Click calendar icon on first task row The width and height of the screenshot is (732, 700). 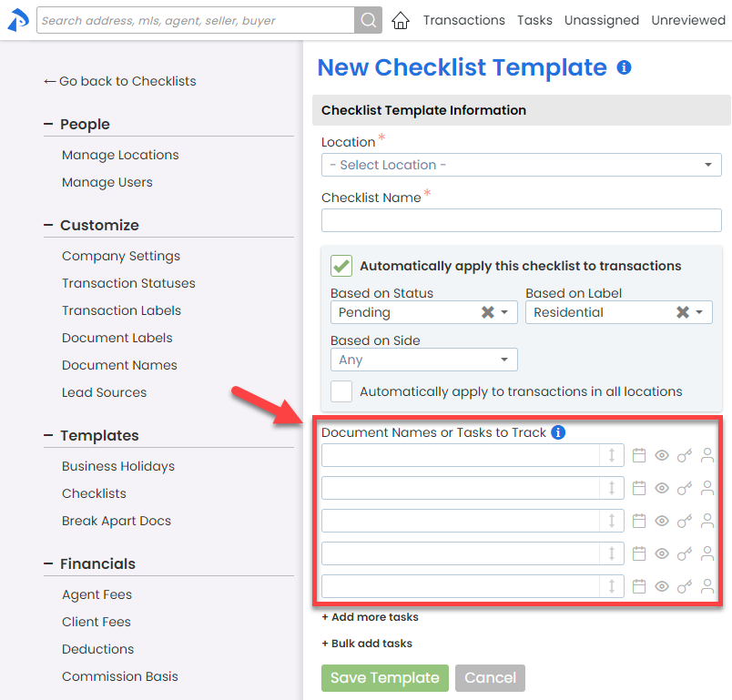click(x=639, y=455)
